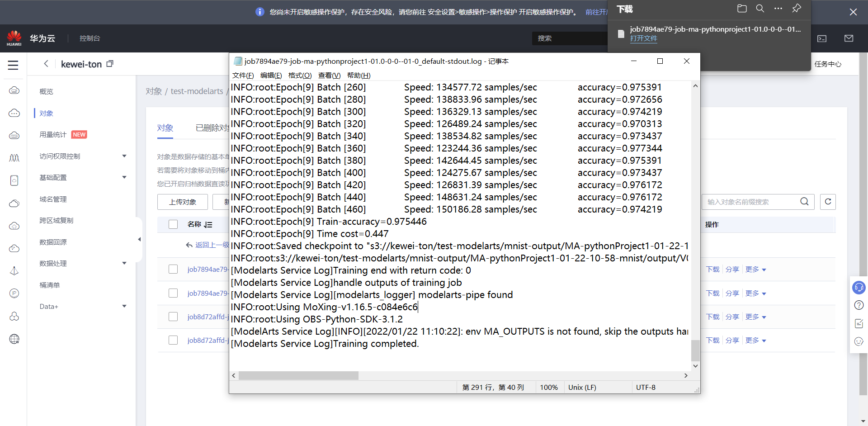Click the globe icon in left sidebar
Image resolution: width=868 pixels, height=426 pixels.
[x=14, y=339]
